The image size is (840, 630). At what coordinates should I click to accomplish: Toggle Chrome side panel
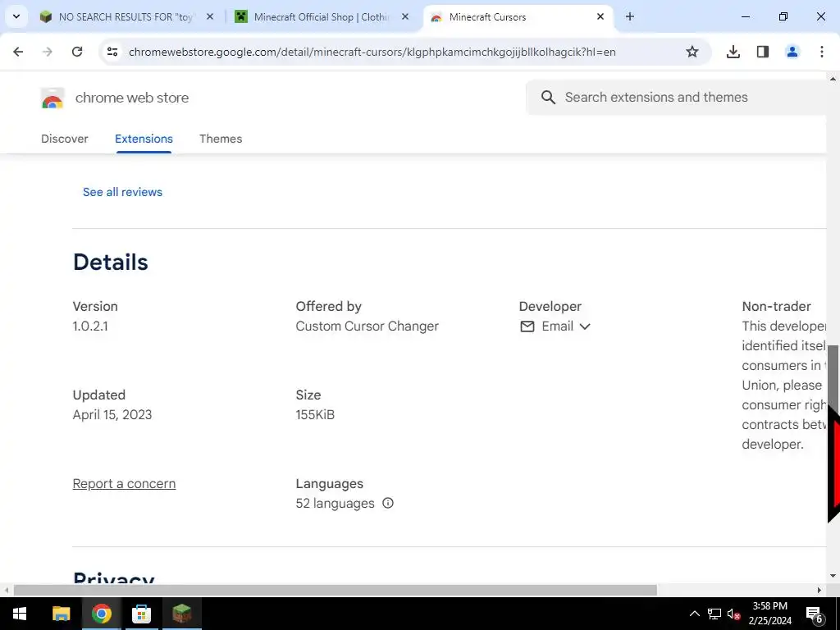click(763, 52)
